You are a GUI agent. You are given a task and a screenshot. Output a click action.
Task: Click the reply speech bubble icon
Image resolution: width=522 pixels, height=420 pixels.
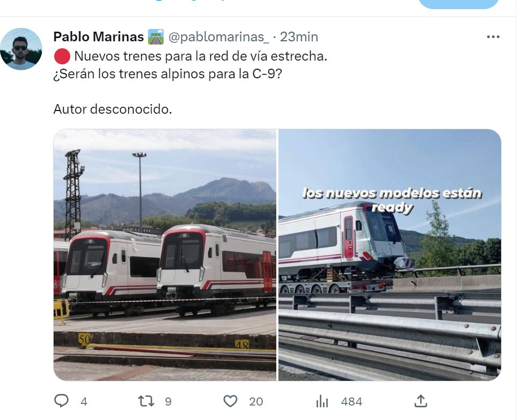pyautogui.click(x=61, y=401)
